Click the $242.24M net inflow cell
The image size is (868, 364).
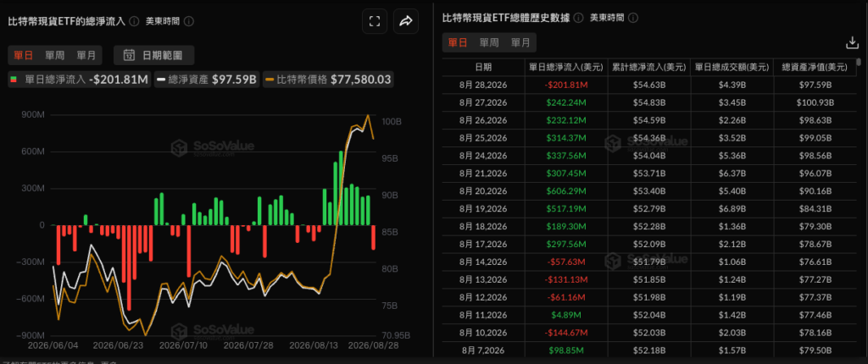565,103
